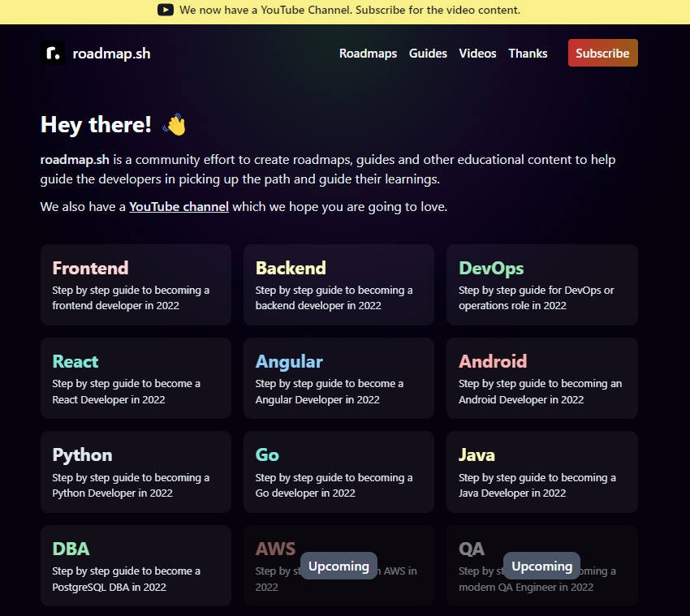Open the Roadmaps menu item
Image resolution: width=690 pixels, height=616 pixels.
click(368, 54)
